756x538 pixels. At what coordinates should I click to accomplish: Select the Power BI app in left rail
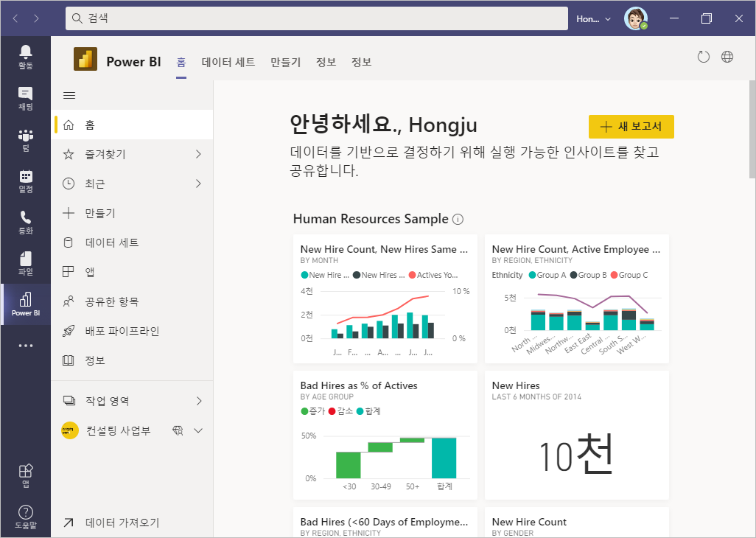26,304
